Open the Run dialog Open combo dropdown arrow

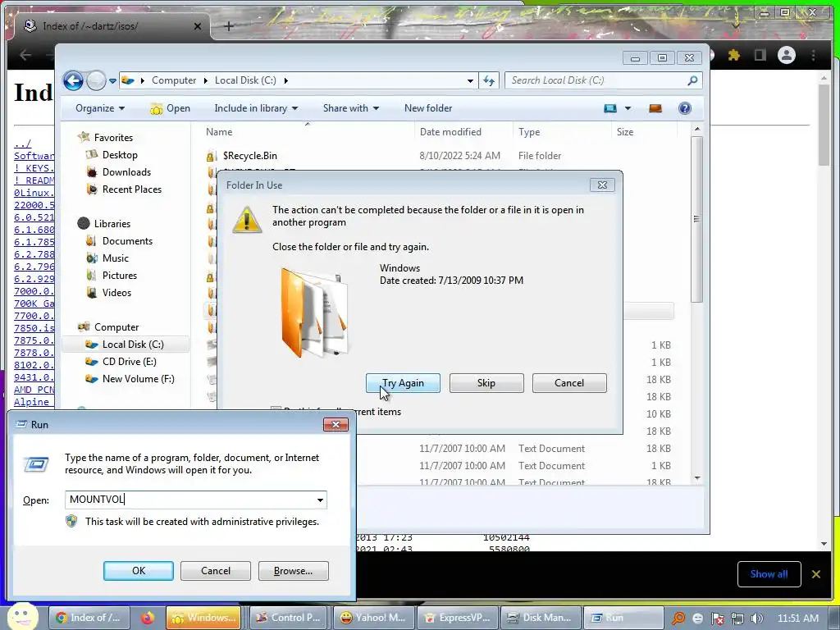pos(320,500)
